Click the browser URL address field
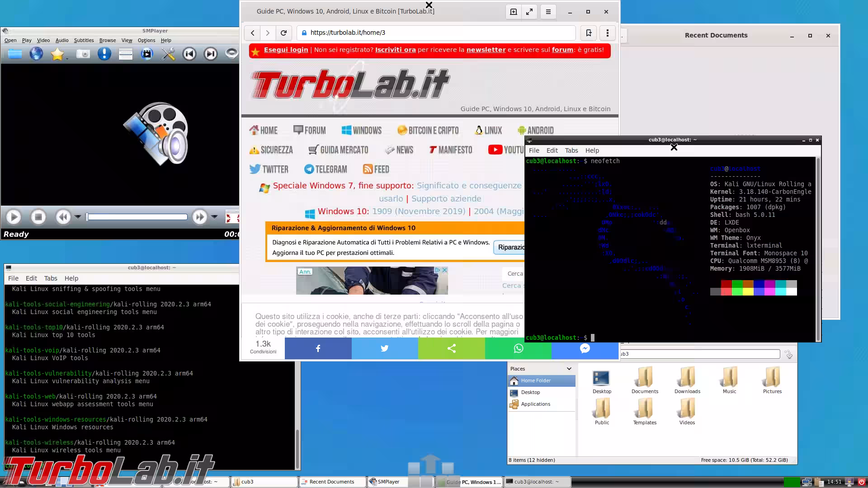Screen dimensions: 868x488 (x=436, y=33)
